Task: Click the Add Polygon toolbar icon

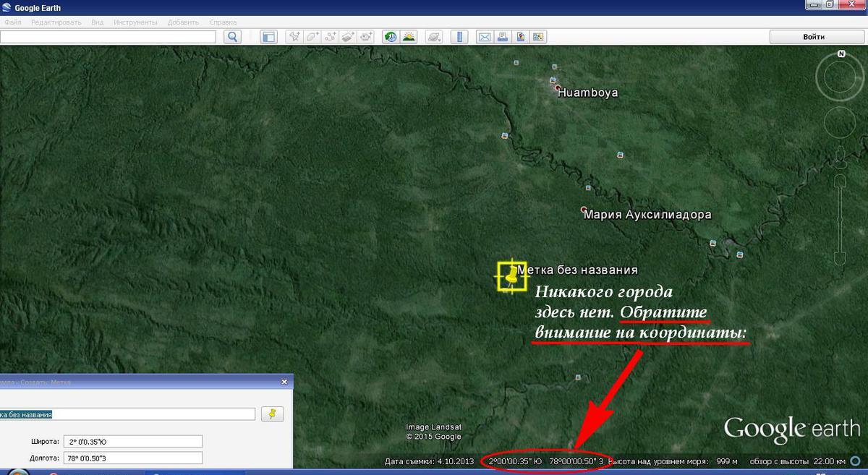Action: [312, 37]
